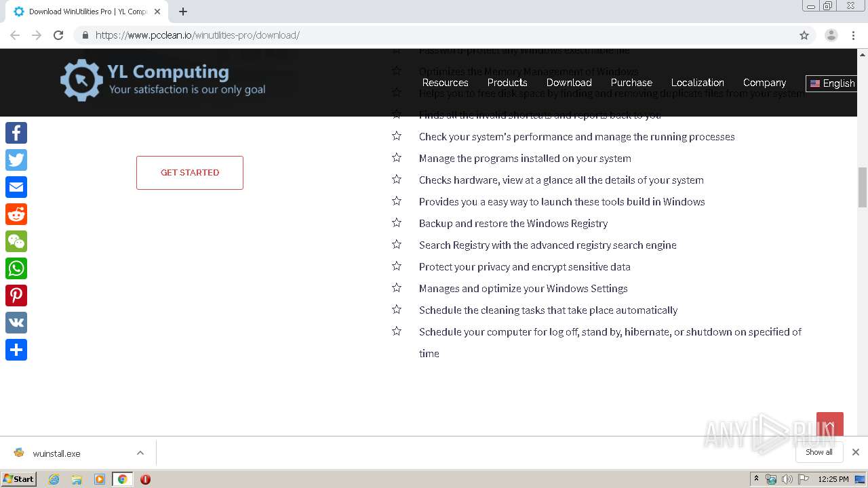The width and height of the screenshot is (868, 488).
Task: Share page on VK
Action: [16, 323]
